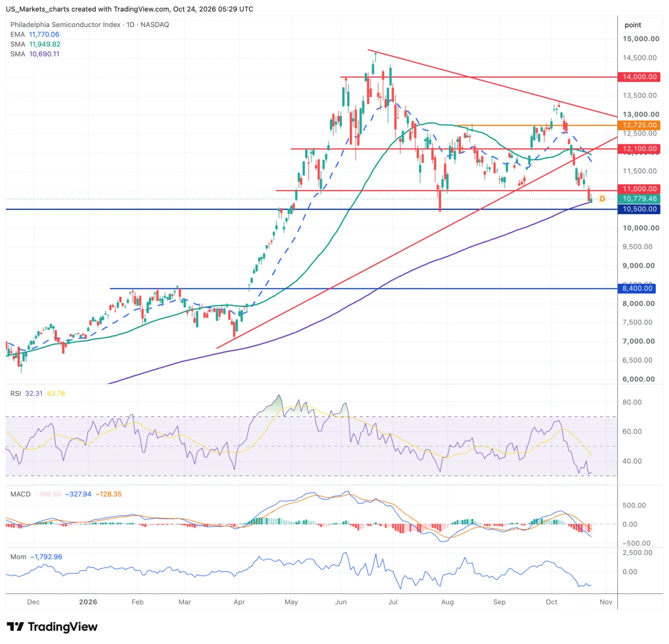Click the RSI indicator legend label
Screen dimensions: 669x644
click(x=16, y=394)
